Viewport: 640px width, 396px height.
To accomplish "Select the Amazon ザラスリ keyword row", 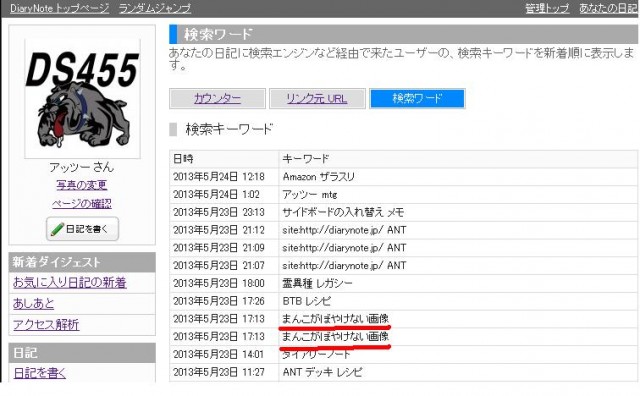I will click(403, 177).
